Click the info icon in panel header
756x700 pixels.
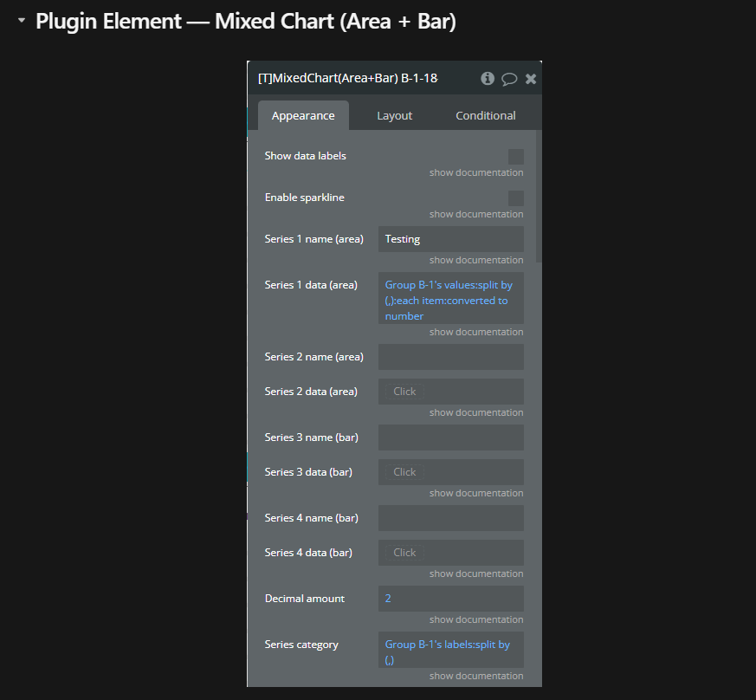coord(488,79)
